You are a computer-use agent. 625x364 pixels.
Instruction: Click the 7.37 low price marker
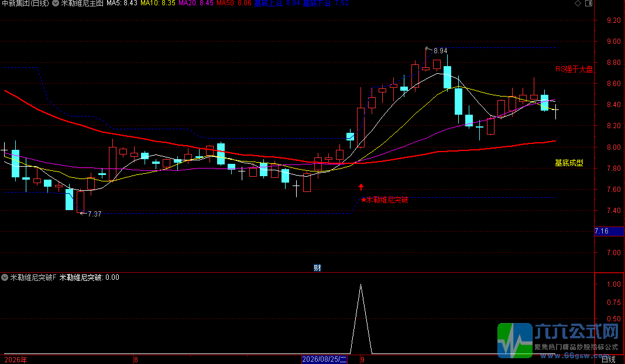pos(94,214)
